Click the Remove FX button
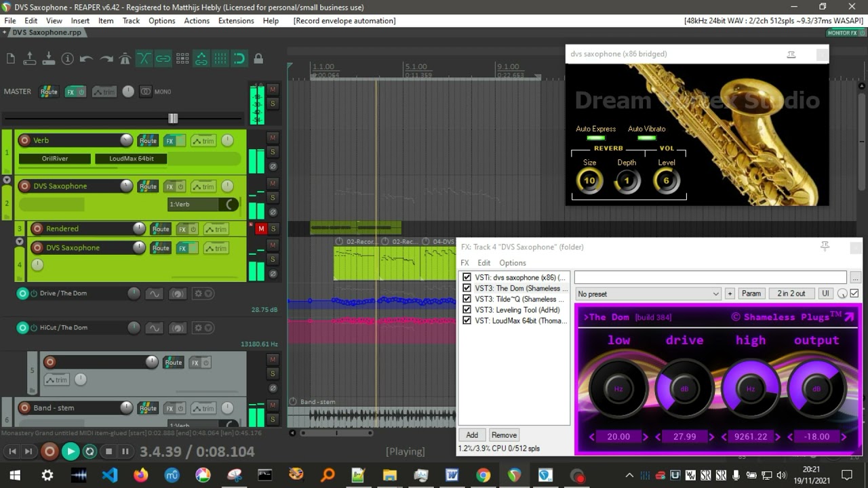The image size is (868, 488). pos(504,435)
